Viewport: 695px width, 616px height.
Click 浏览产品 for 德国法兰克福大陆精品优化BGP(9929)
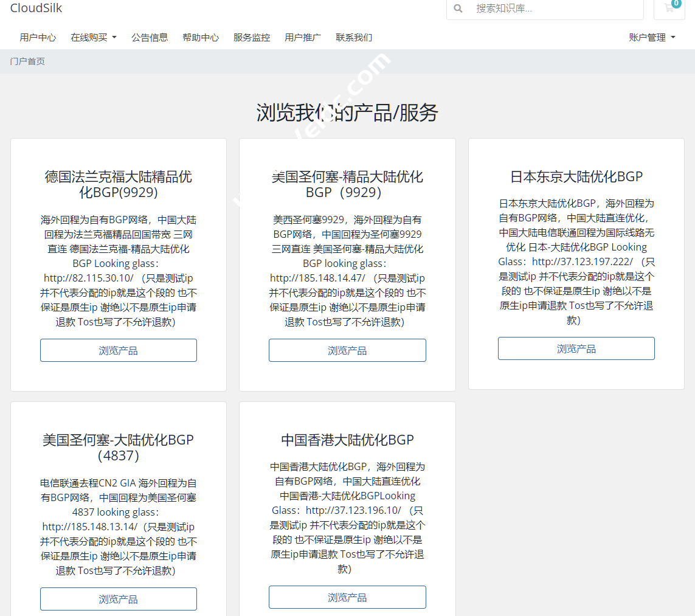118,350
